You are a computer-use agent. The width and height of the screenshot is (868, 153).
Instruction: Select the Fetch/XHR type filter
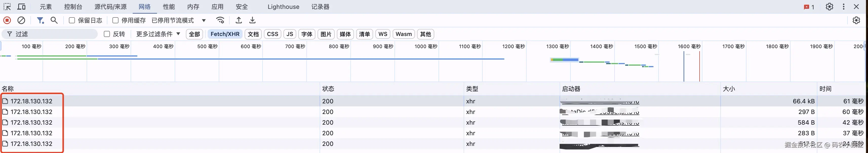pos(225,34)
